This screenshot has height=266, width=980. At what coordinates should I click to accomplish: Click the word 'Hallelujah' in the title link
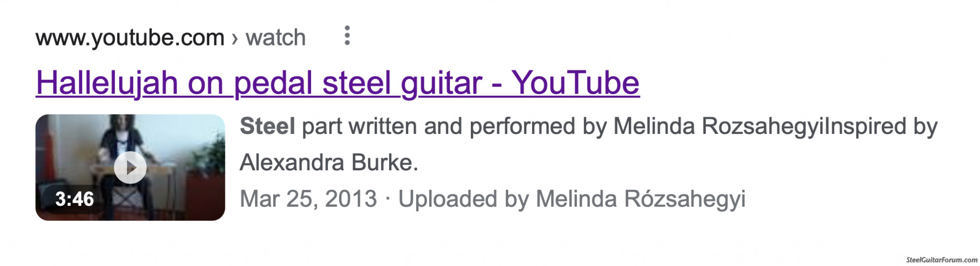click(107, 84)
